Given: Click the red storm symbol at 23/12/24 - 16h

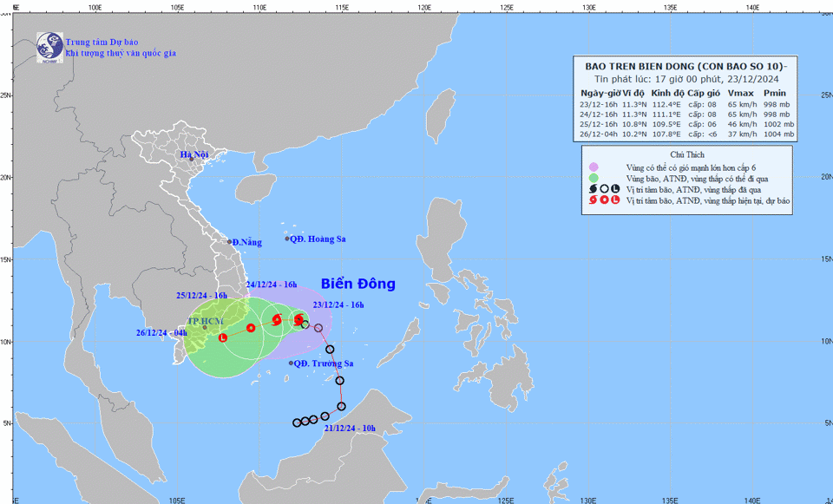Looking at the screenshot, I should click(298, 319).
